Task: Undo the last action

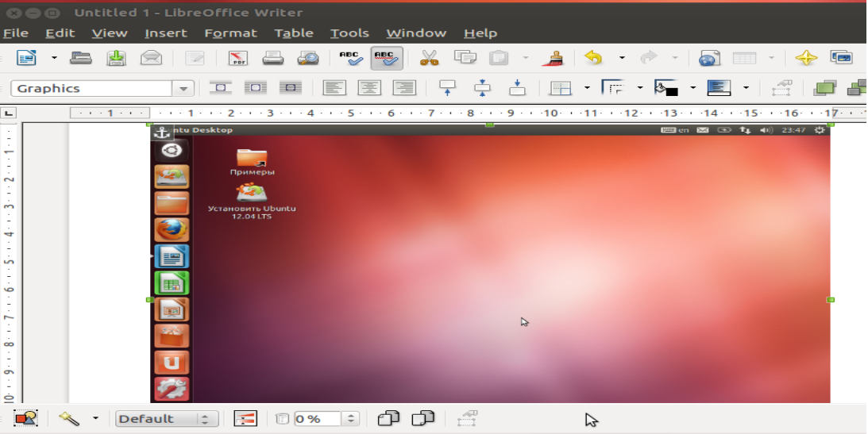Action: point(593,57)
